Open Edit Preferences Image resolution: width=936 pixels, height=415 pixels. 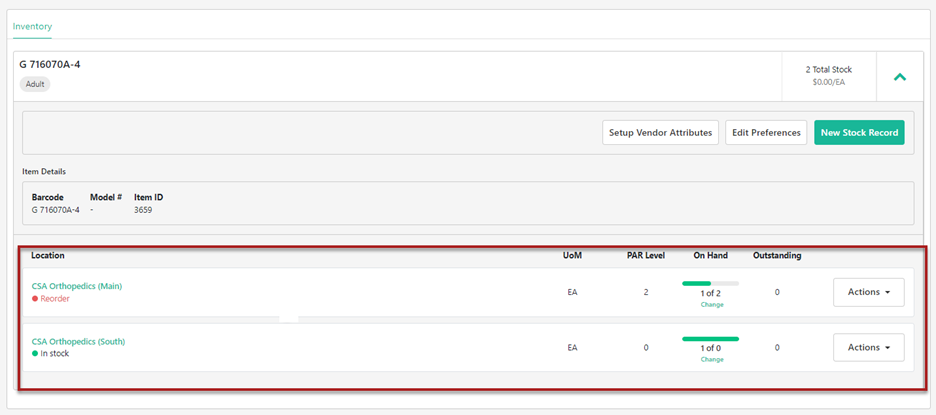point(765,133)
